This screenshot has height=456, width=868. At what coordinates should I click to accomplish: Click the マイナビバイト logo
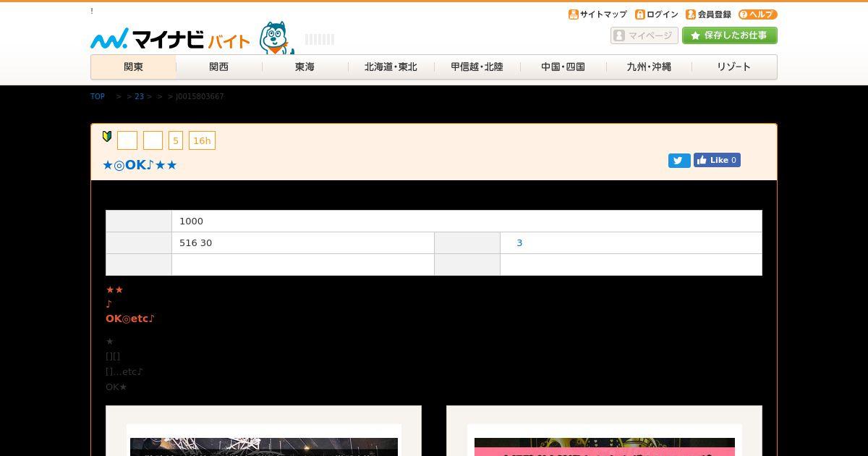point(170,39)
